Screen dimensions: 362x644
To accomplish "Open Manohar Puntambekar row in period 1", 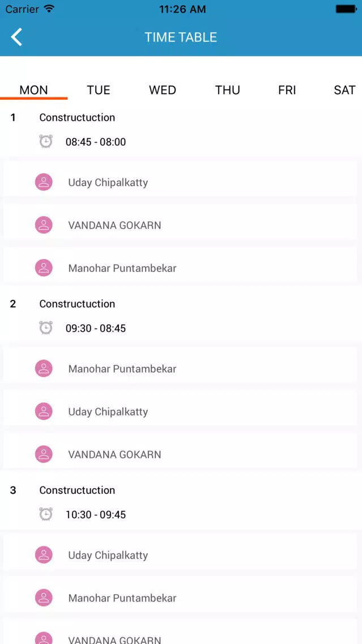I will 180,268.
